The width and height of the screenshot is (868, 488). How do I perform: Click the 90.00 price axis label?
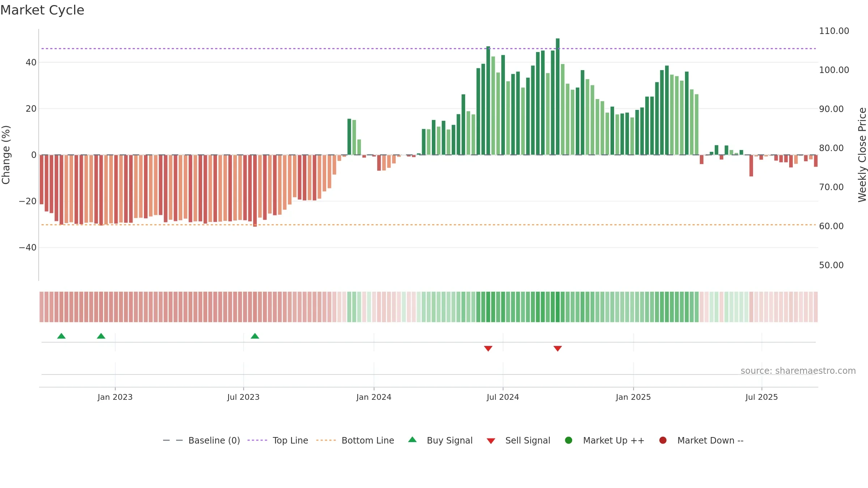click(x=831, y=109)
